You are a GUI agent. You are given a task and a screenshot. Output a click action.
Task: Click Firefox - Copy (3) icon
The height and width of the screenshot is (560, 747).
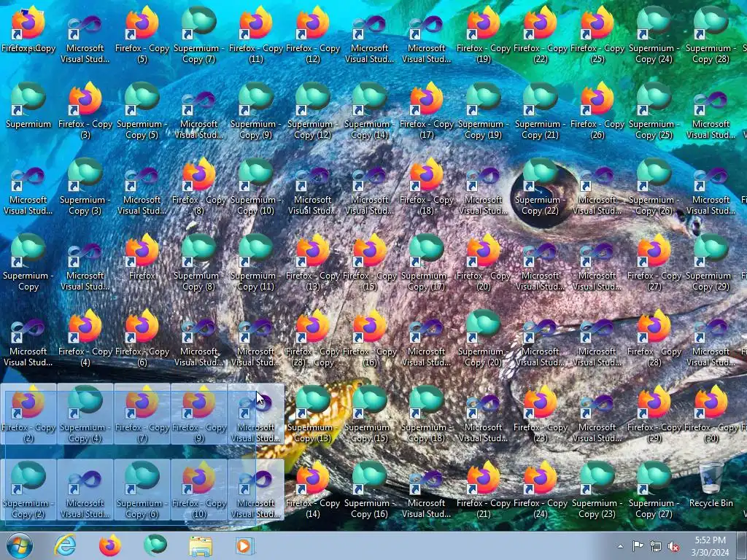point(85,111)
